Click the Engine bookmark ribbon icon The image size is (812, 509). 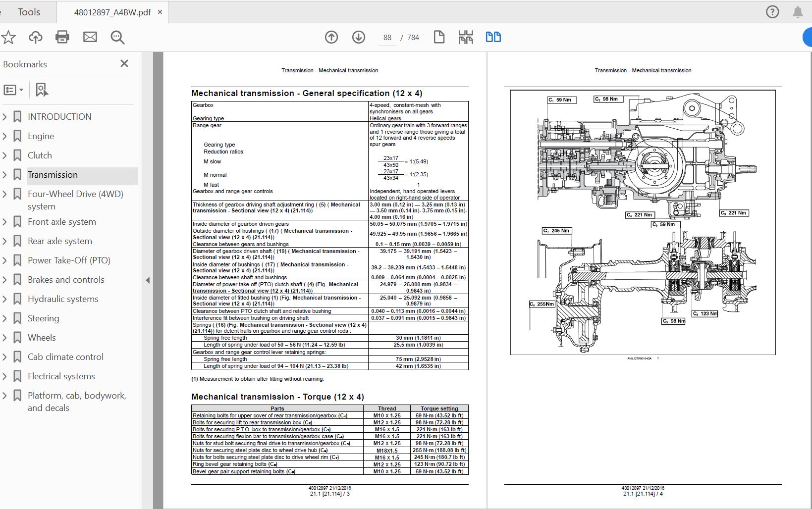[17, 136]
